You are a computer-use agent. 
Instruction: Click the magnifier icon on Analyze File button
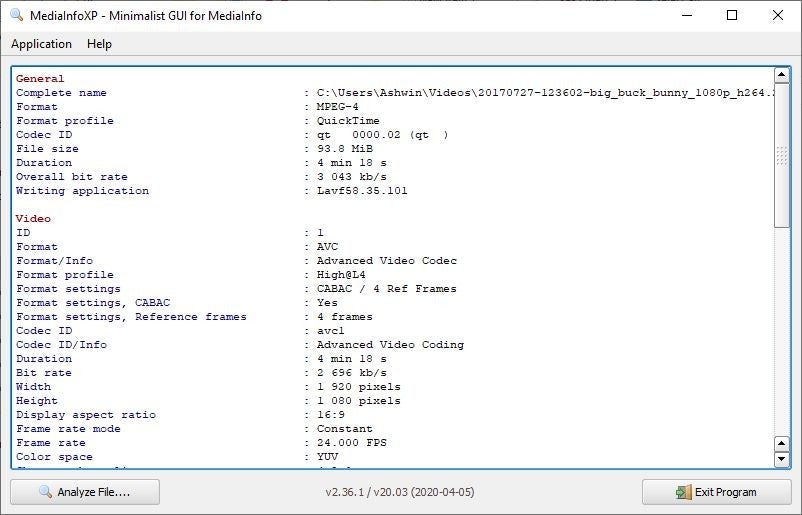pyautogui.click(x=45, y=492)
